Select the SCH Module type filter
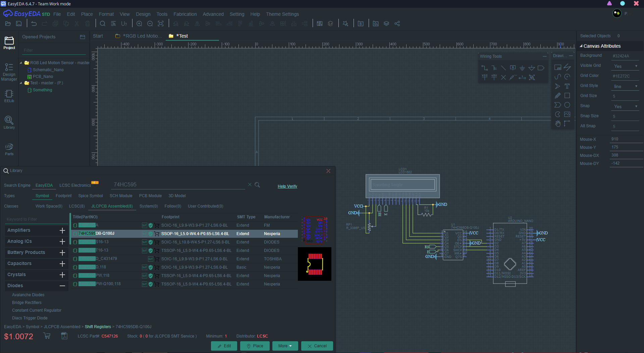Screen dimensions: 644x353 click(121, 196)
